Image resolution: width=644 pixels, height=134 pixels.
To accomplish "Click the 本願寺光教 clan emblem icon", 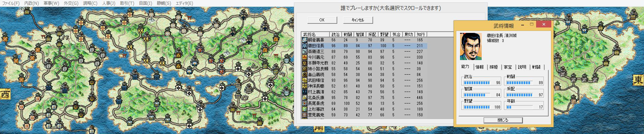I will click(304, 63).
